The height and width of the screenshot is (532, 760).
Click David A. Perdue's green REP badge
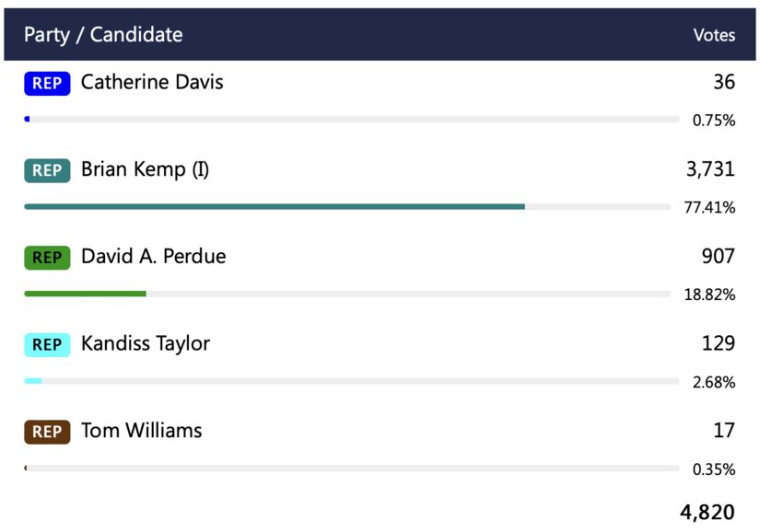(x=47, y=258)
